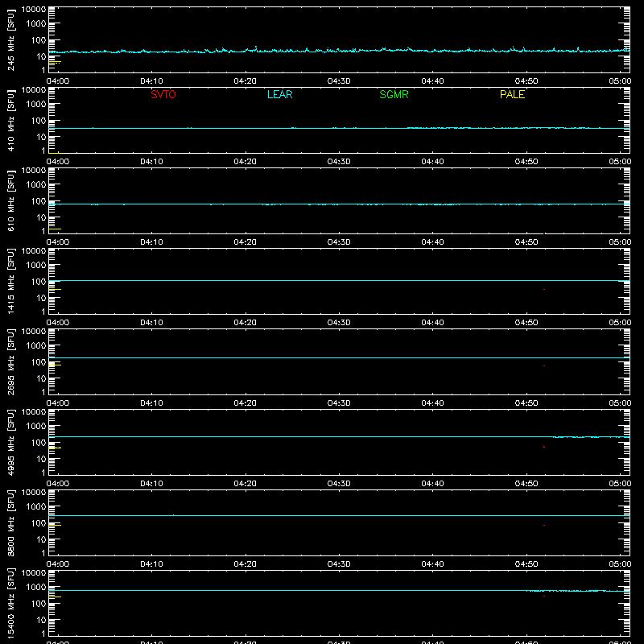Click 05:00 tick label below 1415 MHz panel
Screen dimensions: 644x644
pos(620,323)
